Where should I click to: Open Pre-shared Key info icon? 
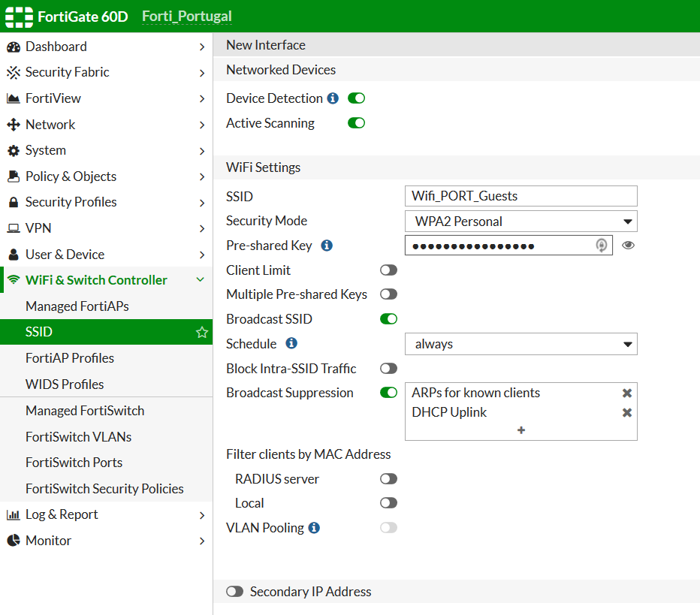[327, 246]
